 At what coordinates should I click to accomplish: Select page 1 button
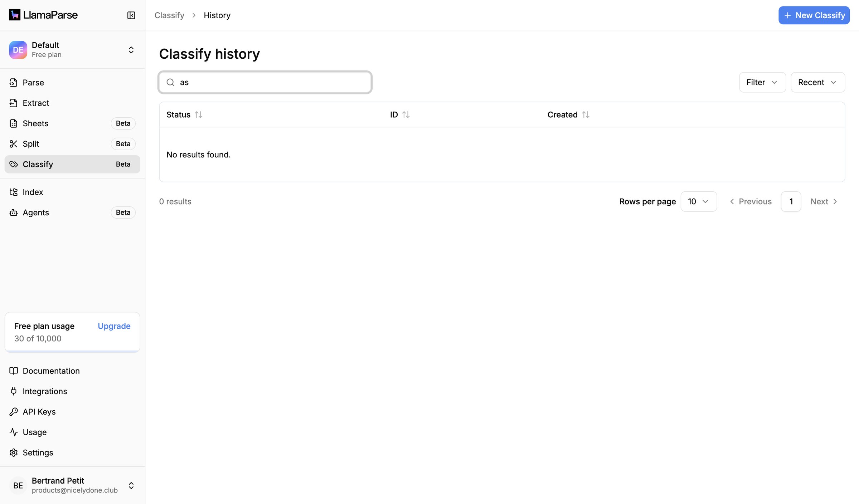pos(791,201)
